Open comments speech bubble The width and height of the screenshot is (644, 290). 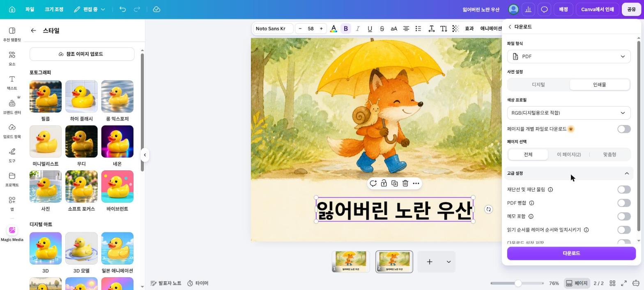(x=544, y=9)
